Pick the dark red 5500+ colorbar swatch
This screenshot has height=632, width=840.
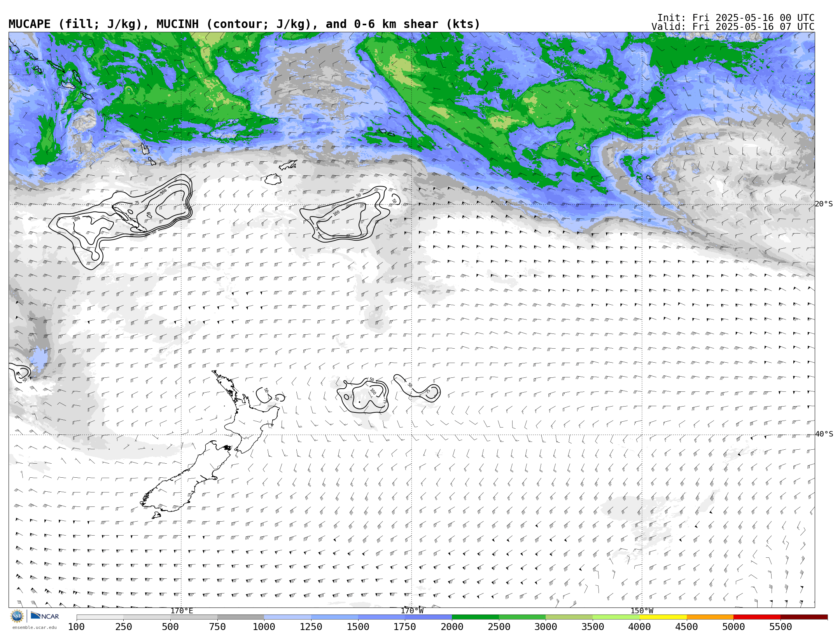[804, 617]
